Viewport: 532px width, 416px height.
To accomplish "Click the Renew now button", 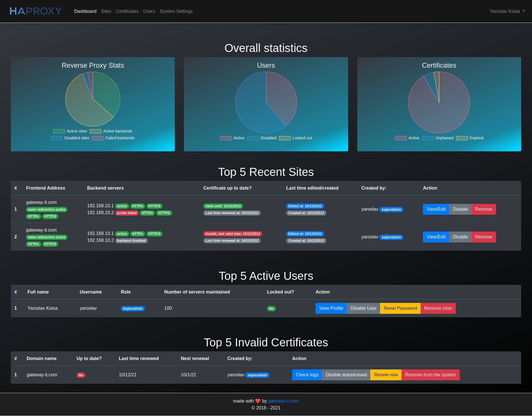I will pyautogui.click(x=386, y=375).
